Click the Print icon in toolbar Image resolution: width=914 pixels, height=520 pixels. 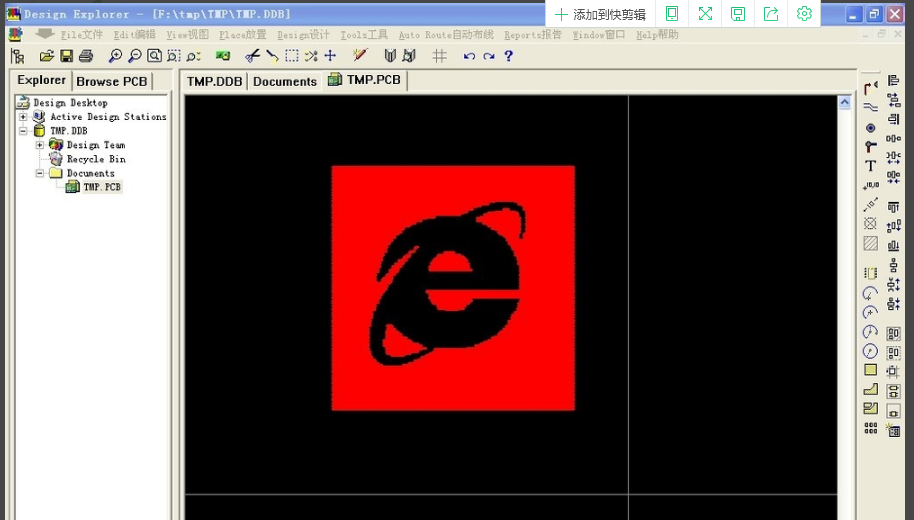click(x=86, y=56)
